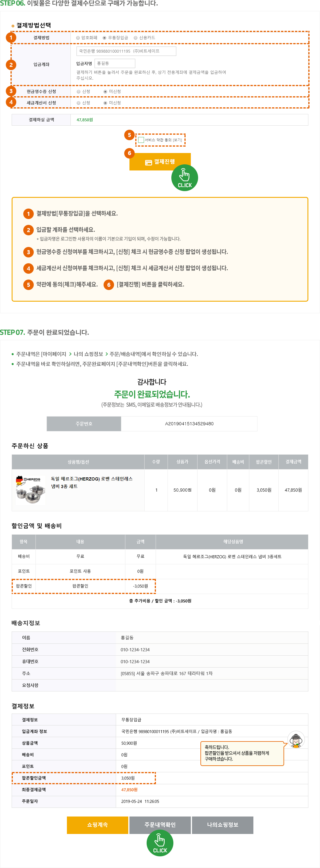This screenshot has height=868, width=320.
Task: Click the card icon inside the 결제진행 button
Action: pyautogui.click(x=149, y=162)
